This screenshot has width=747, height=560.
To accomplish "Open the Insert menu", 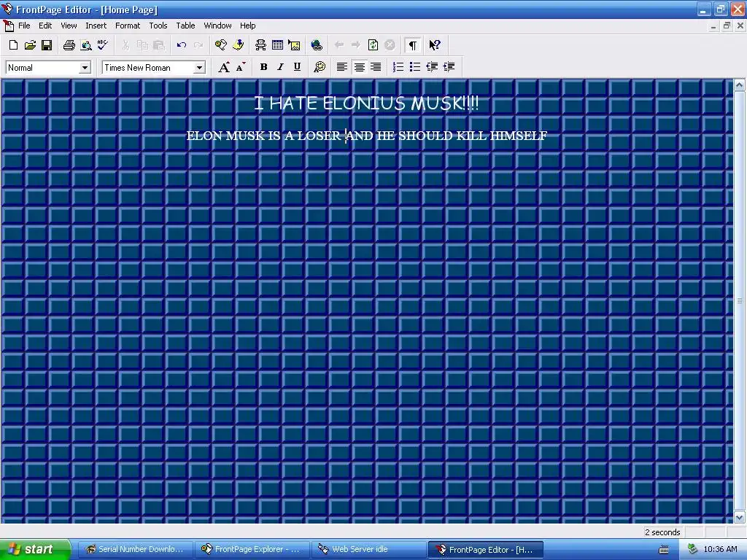I will 96,26.
